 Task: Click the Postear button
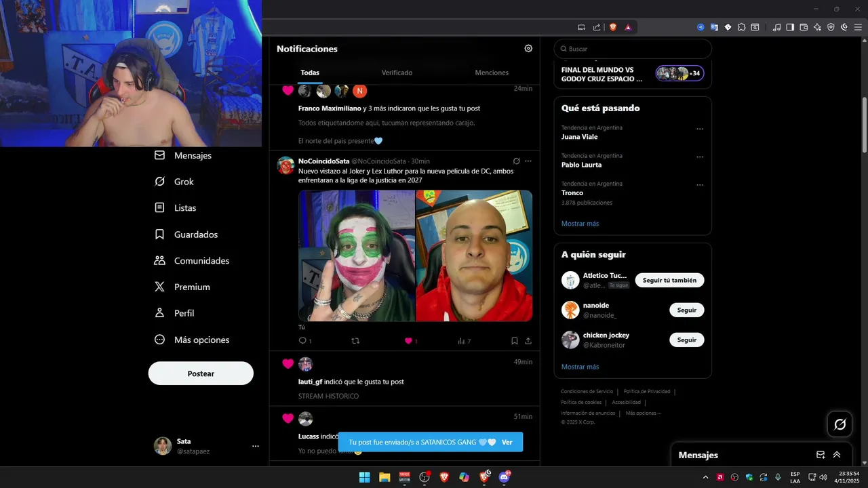201,373
